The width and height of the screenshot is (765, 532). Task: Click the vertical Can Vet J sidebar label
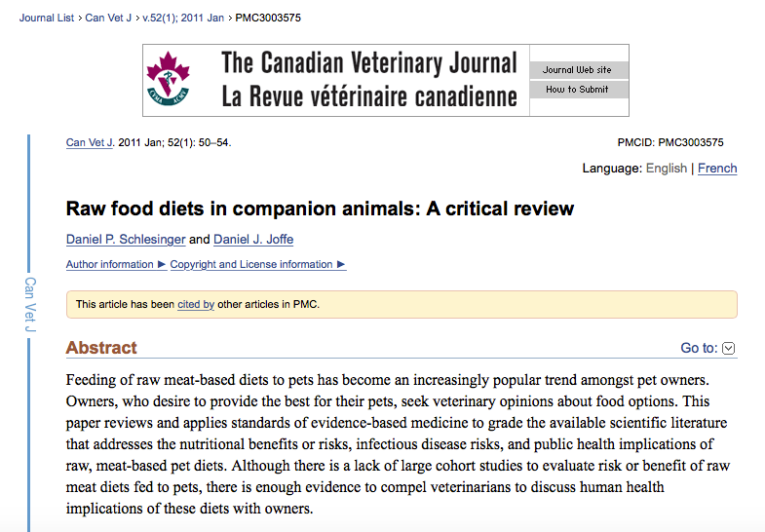click(x=30, y=305)
